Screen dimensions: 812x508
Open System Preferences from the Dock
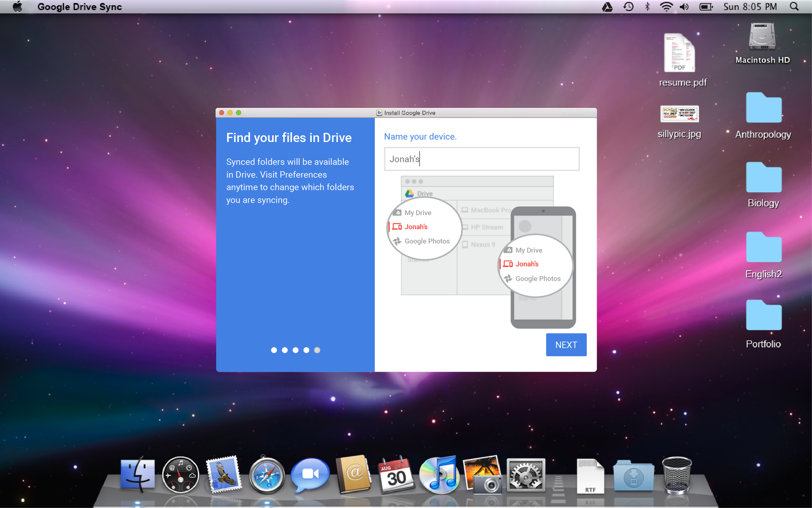(526, 475)
